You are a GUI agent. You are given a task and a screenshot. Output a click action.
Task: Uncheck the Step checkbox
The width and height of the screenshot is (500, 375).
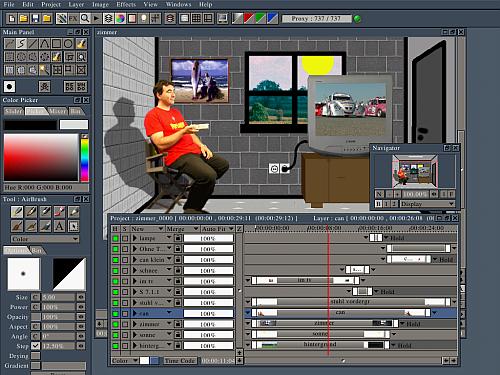36,346
